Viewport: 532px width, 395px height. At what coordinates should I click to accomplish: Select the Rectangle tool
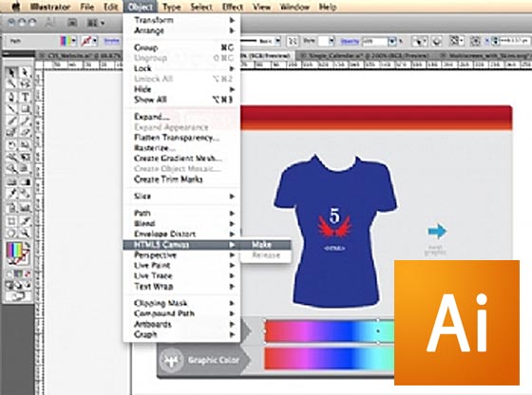tap(25, 109)
